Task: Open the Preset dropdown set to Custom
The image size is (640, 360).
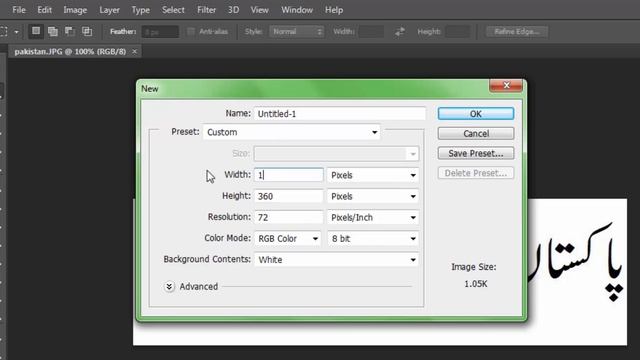Action: click(x=291, y=132)
